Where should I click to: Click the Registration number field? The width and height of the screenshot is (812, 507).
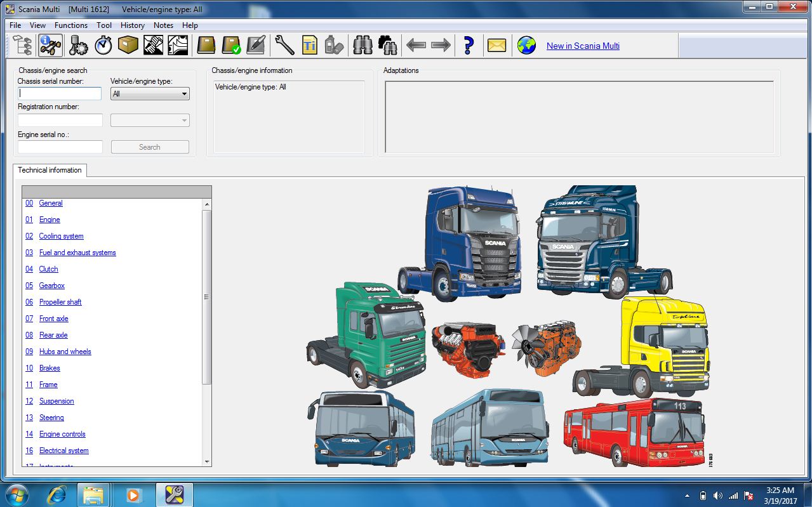coord(60,120)
